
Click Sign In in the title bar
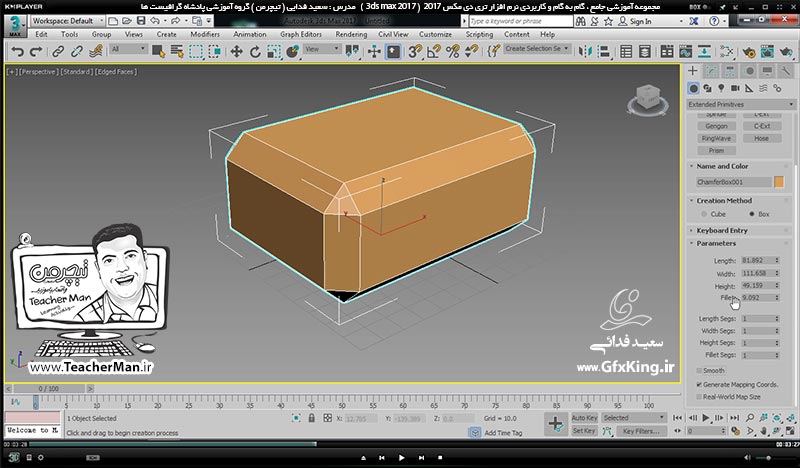pos(640,21)
